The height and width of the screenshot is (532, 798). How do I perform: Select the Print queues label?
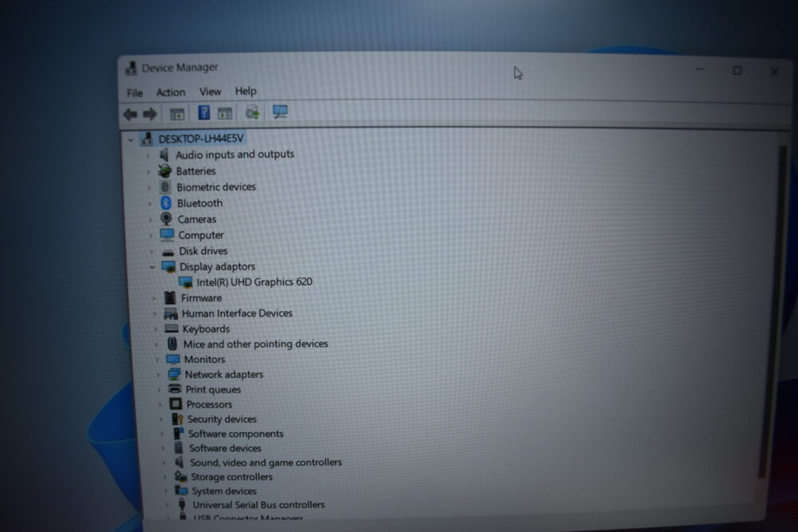(x=213, y=389)
